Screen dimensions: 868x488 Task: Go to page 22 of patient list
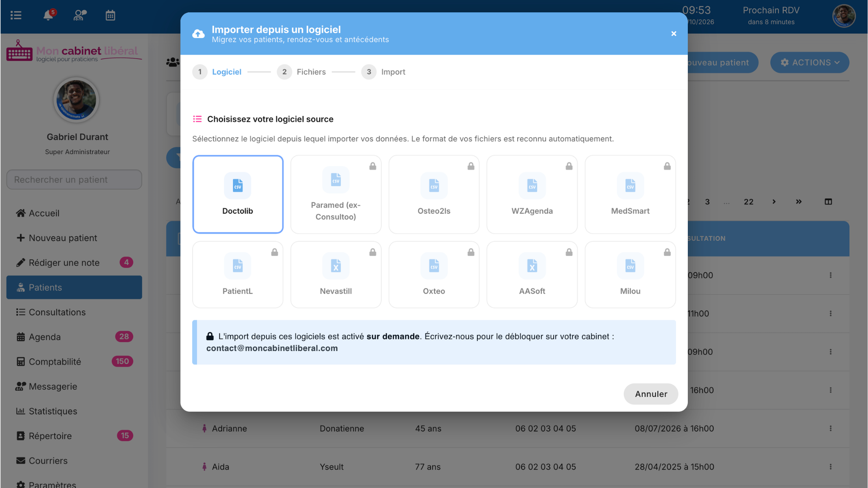point(748,202)
